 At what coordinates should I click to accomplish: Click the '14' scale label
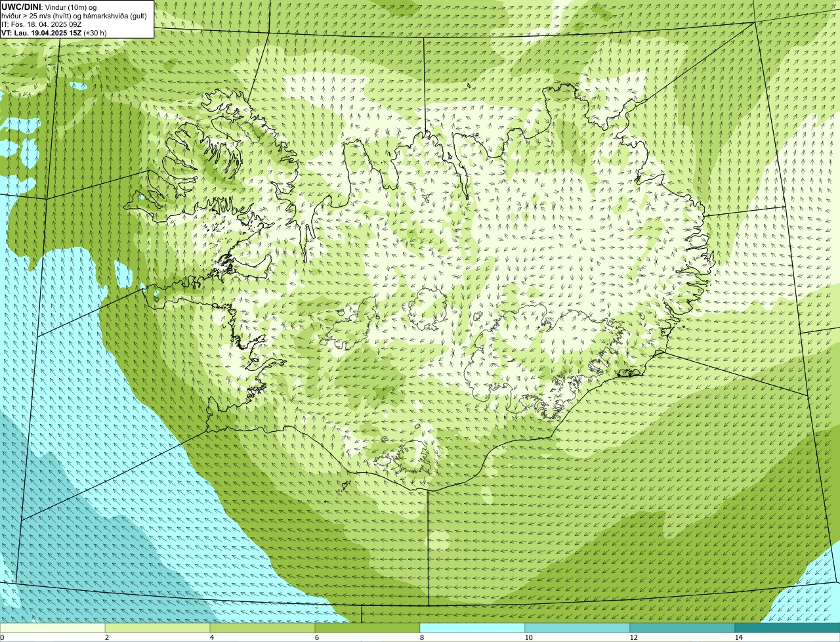click(738, 637)
